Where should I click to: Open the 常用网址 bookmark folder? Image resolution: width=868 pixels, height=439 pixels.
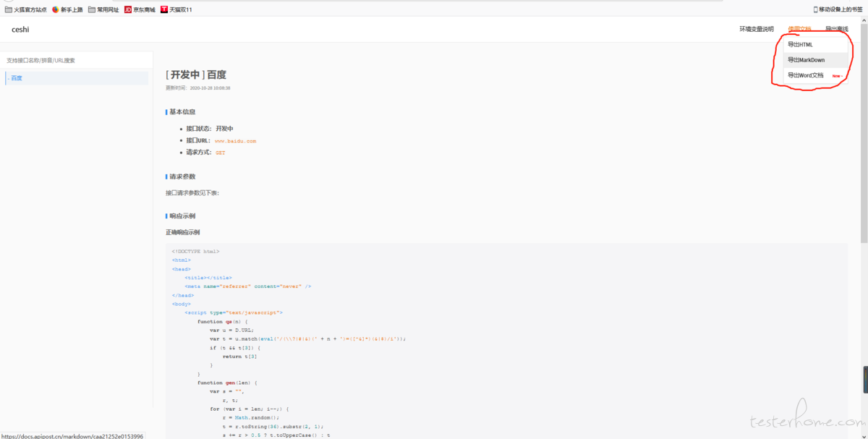[103, 9]
